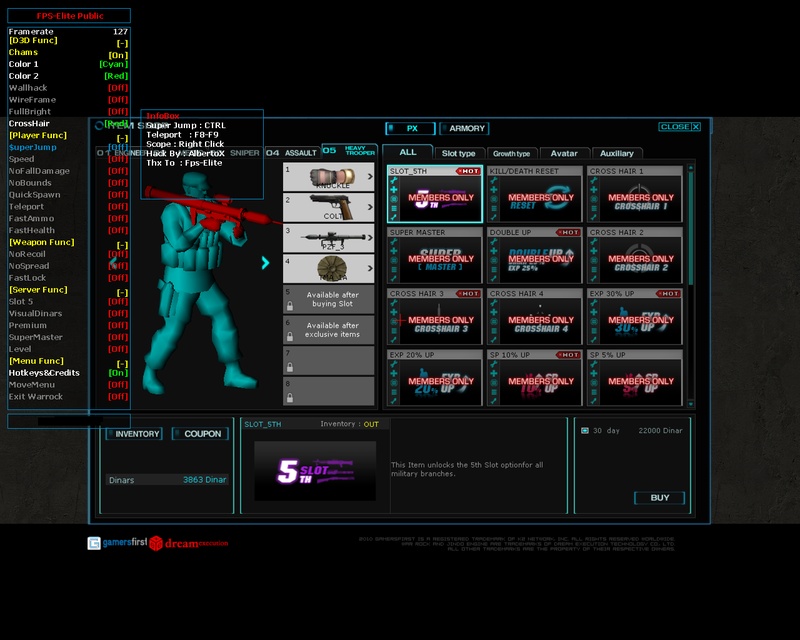Viewport: 800px width, 640px height.
Task: Click the Color 2 Red value
Action: (x=116, y=76)
